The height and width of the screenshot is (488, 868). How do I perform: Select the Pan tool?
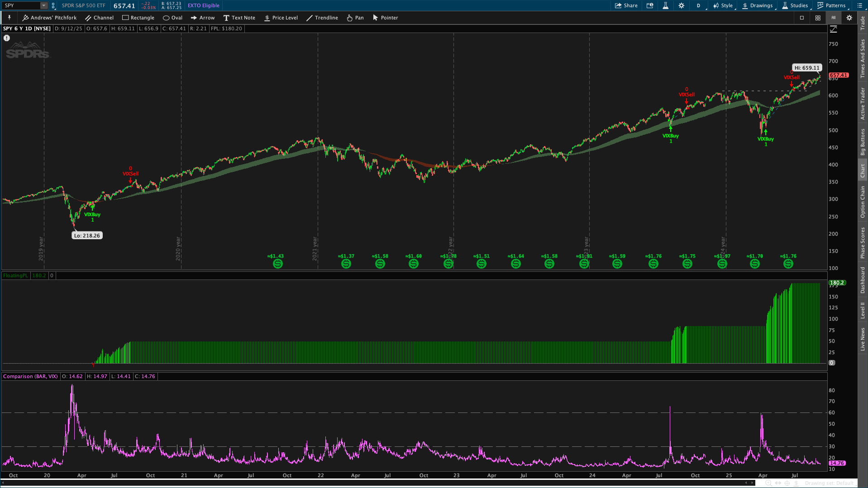click(355, 18)
